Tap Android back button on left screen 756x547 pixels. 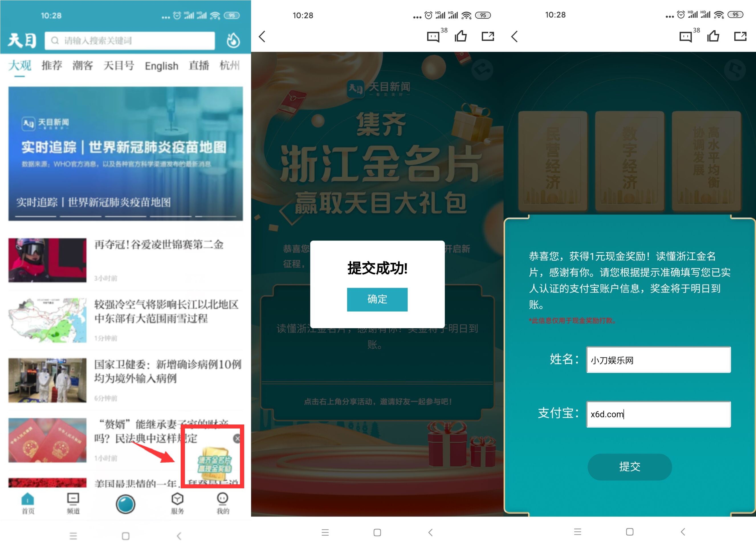[179, 536]
